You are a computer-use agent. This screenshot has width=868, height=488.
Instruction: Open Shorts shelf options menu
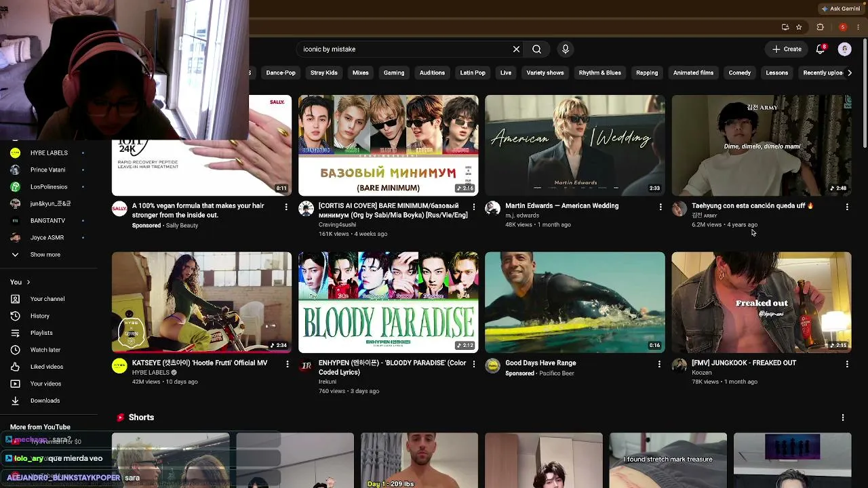pyautogui.click(x=843, y=418)
